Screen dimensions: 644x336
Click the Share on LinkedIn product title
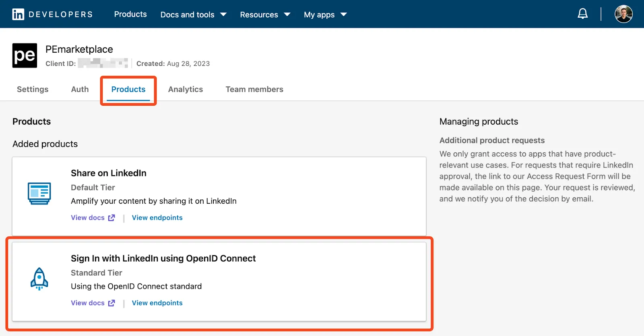pos(109,173)
